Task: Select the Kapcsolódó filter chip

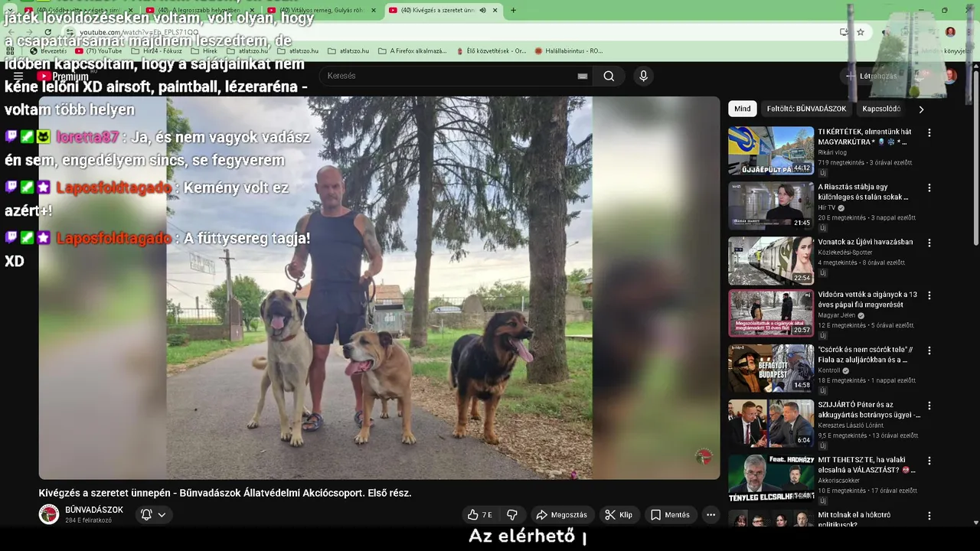Action: [881, 109]
